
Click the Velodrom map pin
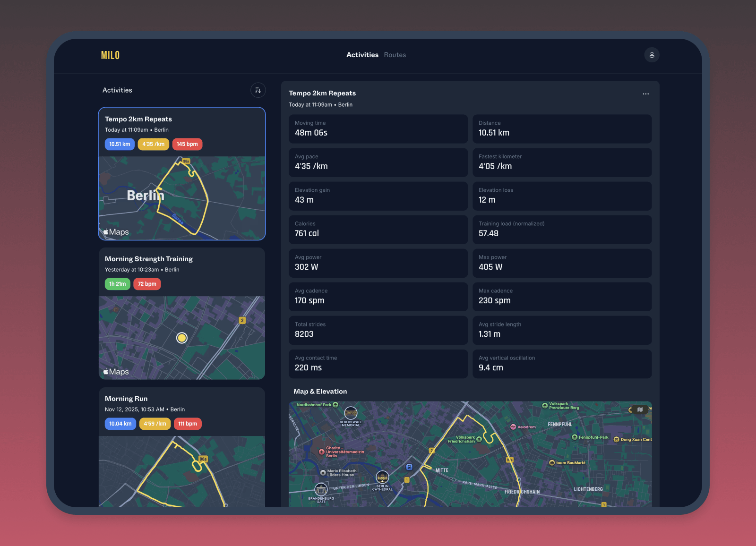pyautogui.click(x=513, y=427)
